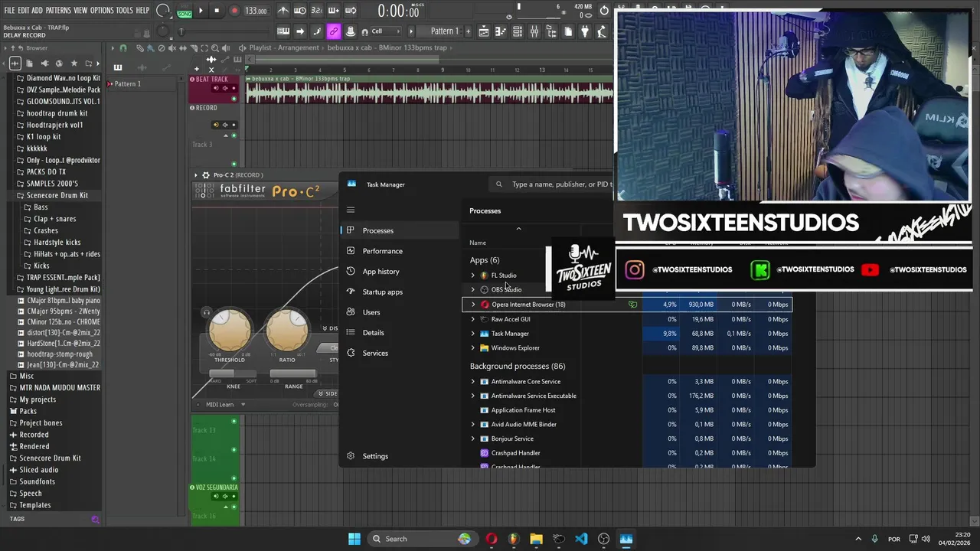Start playback with the FL Studio play button

(x=201, y=11)
